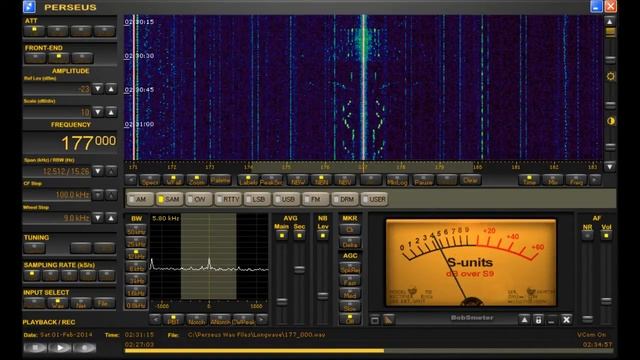Decrease the CF Step value
This screenshot has width=640, height=360.
point(98,195)
